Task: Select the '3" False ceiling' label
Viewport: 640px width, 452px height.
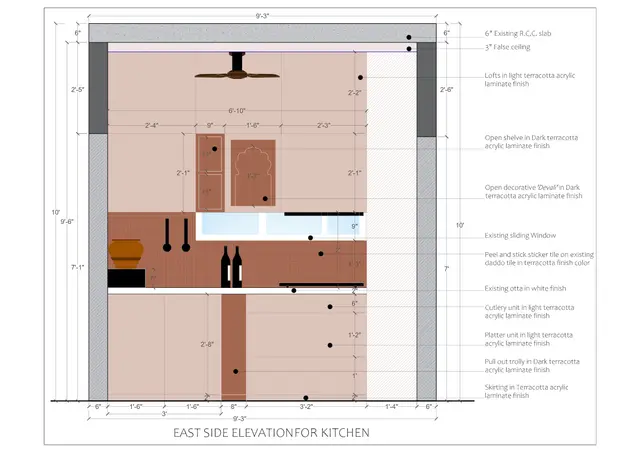Action: (507, 47)
